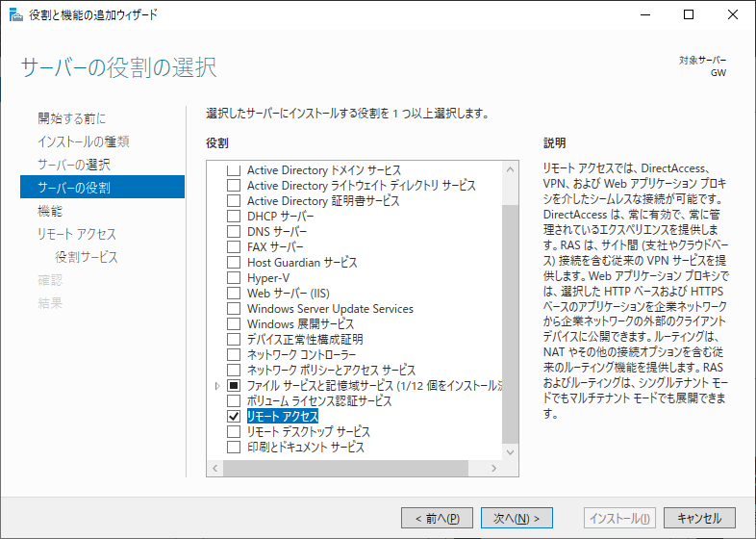Screen dimensions: 756x539
Task: Close the wizard window
Action: click(733, 15)
